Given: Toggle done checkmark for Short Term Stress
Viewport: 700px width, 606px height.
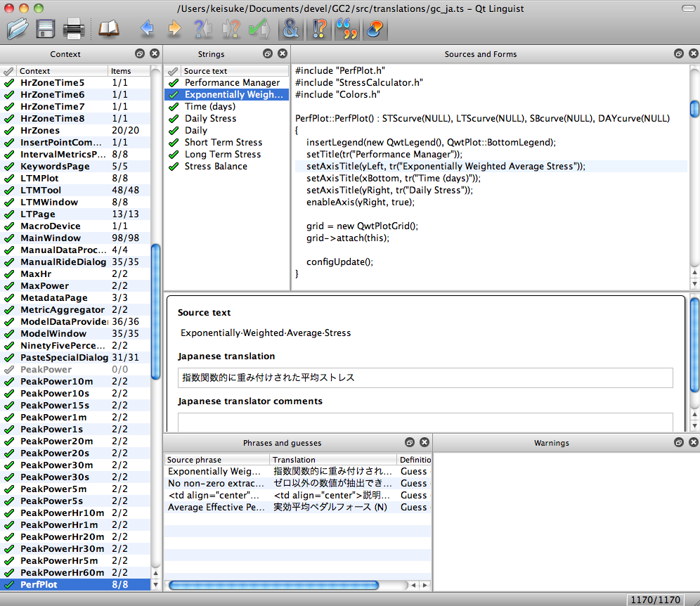Looking at the screenshot, I should click(174, 143).
